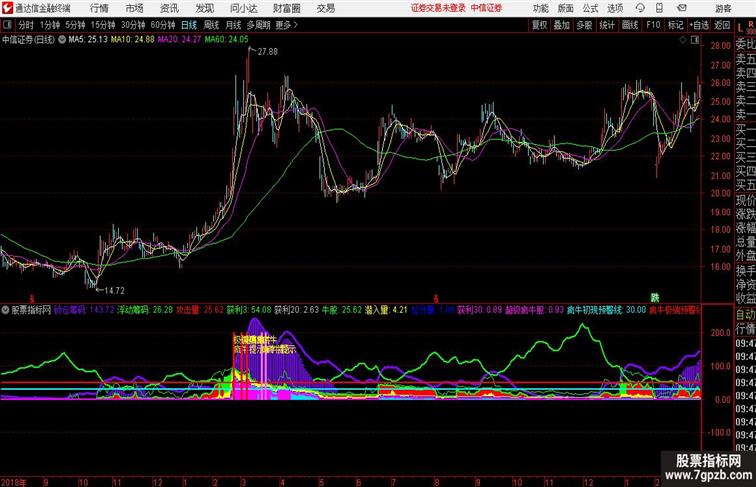Viewport: 756px width, 487px height.
Task: Click the 统计 statistics button
Action: [x=607, y=25]
